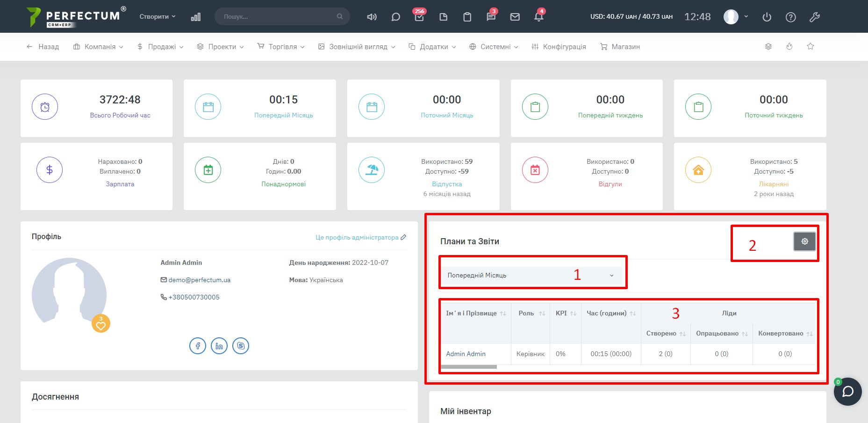Click the Plans and Reports gear settings button

point(804,241)
